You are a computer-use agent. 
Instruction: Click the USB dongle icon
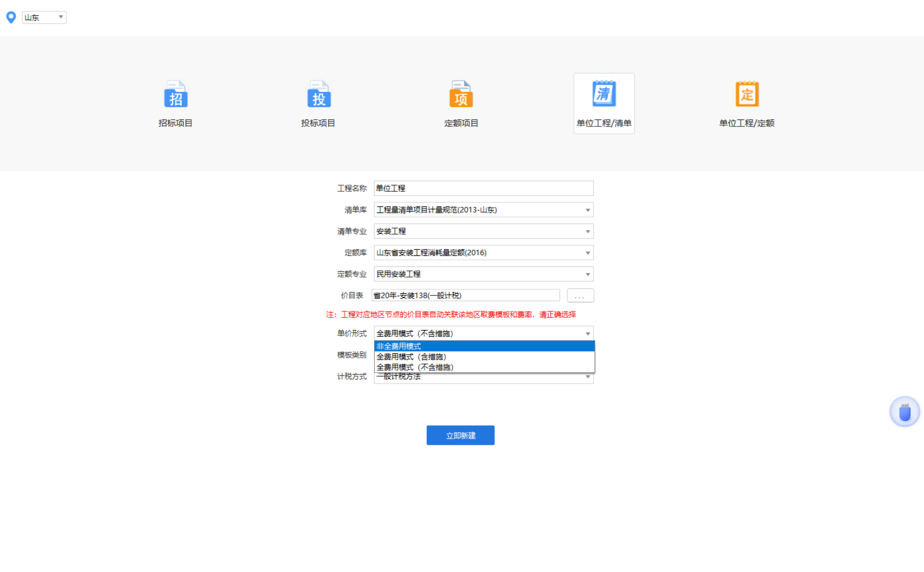905,411
